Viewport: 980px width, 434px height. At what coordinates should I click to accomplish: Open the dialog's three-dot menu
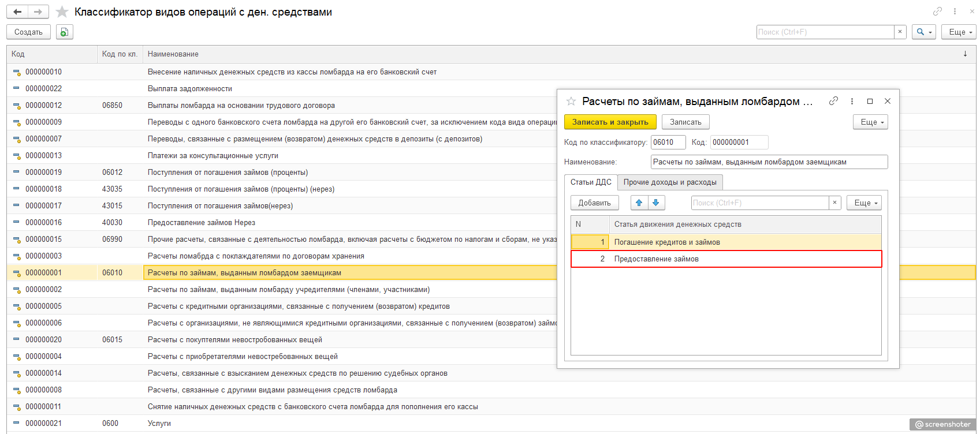pos(852,101)
